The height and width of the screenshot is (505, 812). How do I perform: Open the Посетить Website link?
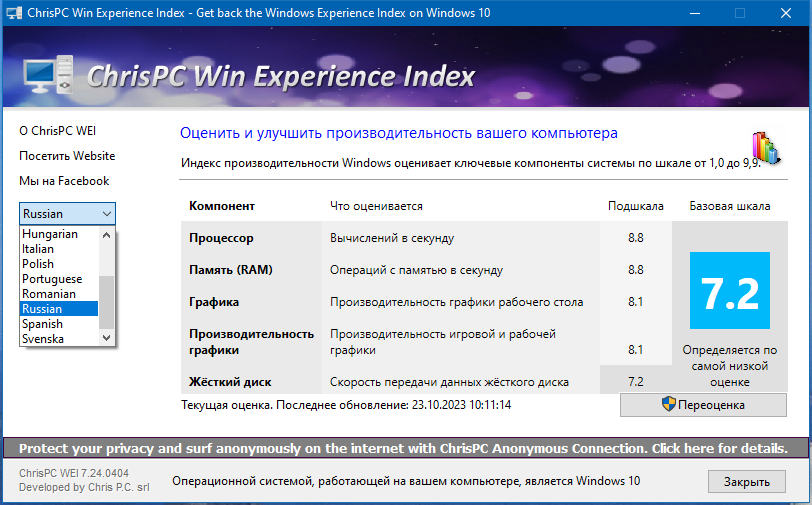(67, 156)
